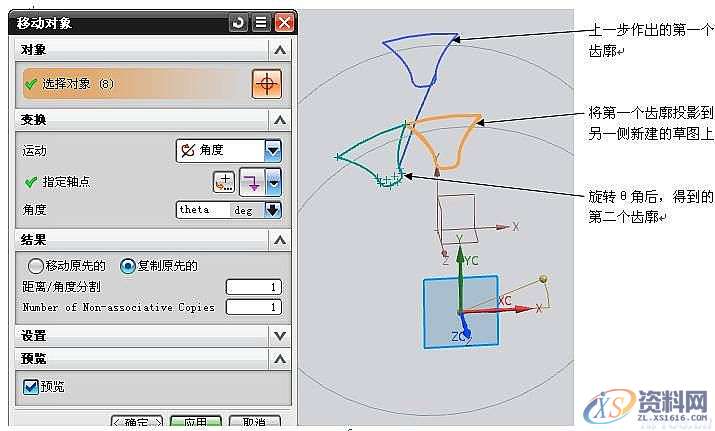Open the dialog options menu icon
The image size is (715, 431).
(x=261, y=22)
